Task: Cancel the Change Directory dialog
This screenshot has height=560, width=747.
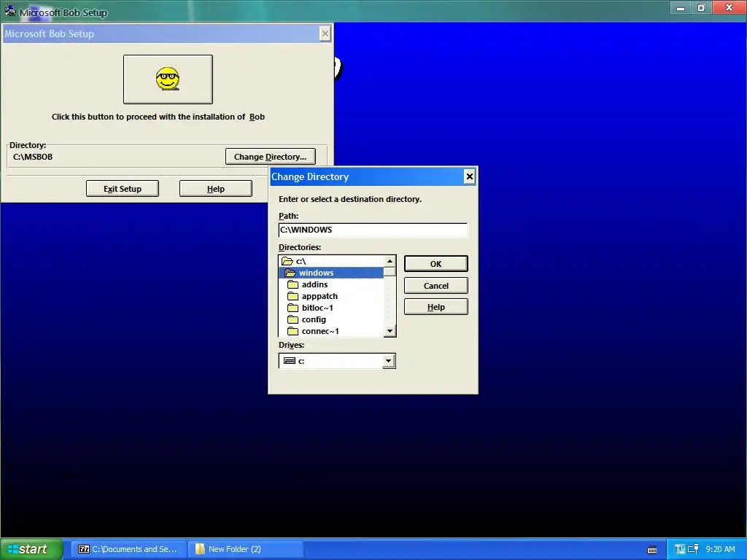Action: [436, 286]
